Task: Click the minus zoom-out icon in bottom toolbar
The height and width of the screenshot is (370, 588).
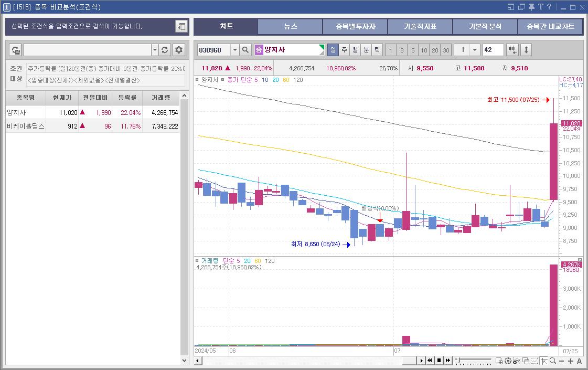Action: click(561, 361)
